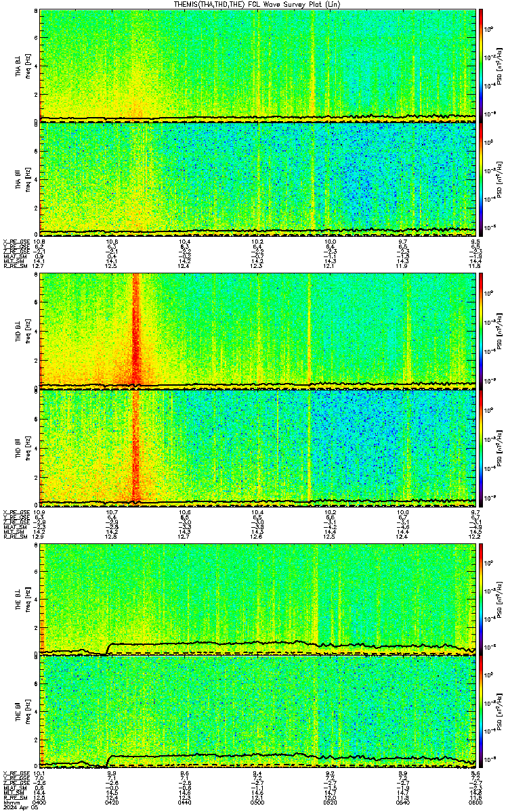
Task: Click the red vertical streak in THD B-parallel
Action: pos(135,447)
